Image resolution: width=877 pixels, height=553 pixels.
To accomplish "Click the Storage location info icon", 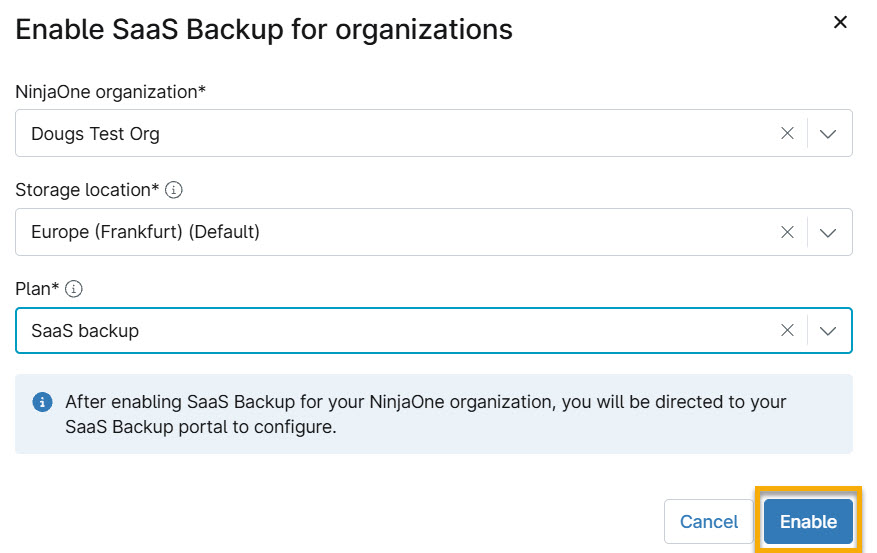I will pos(174,190).
